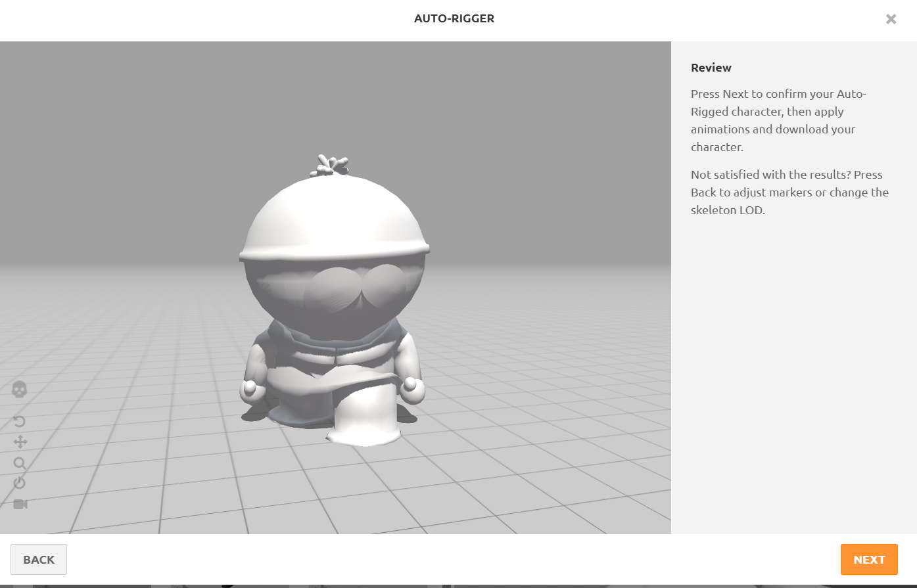917x588 pixels.
Task: Close the Auto-Rigger dialog
Action: coord(891,19)
